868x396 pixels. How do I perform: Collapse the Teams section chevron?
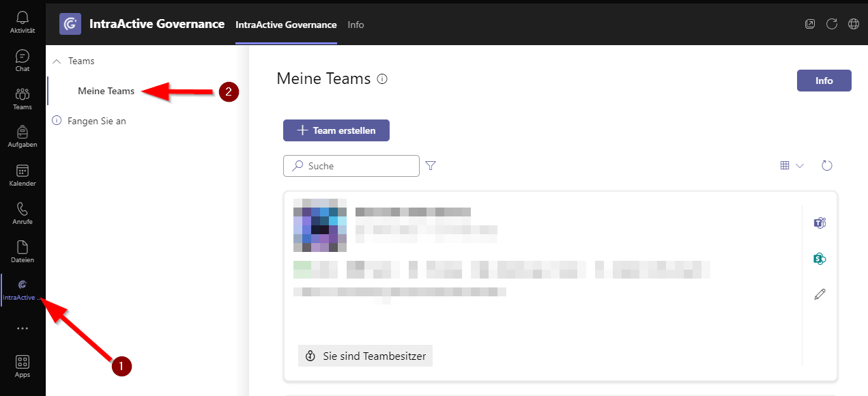tap(57, 61)
